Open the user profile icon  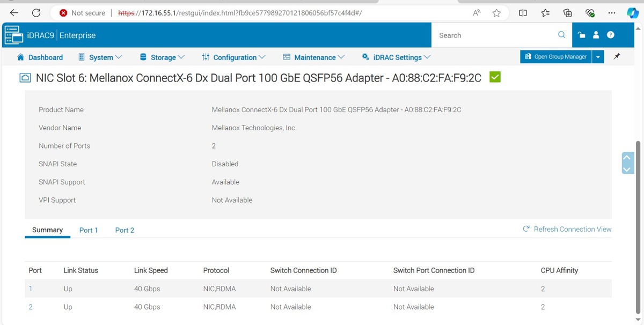596,35
